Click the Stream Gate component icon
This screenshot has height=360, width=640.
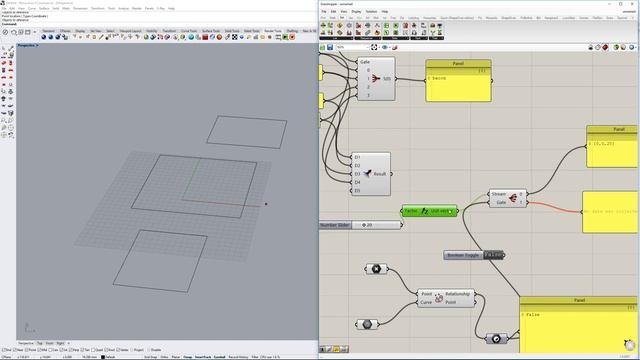pyautogui.click(x=513, y=198)
